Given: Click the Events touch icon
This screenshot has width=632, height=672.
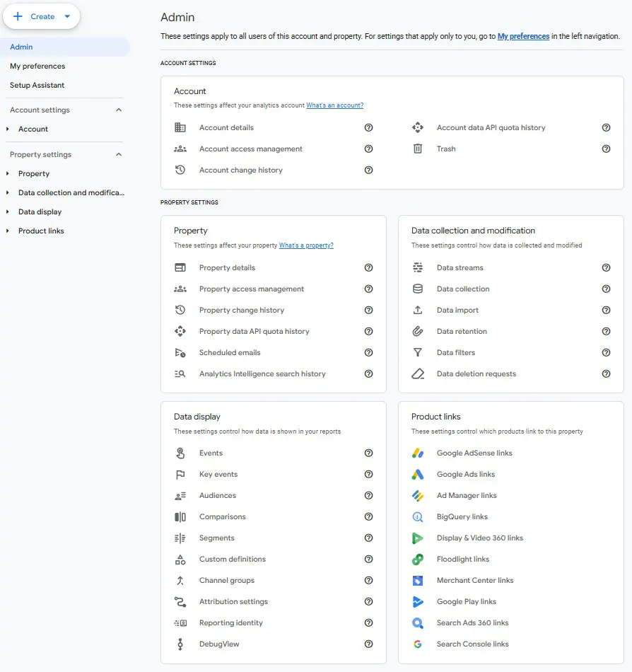Looking at the screenshot, I should click(180, 453).
